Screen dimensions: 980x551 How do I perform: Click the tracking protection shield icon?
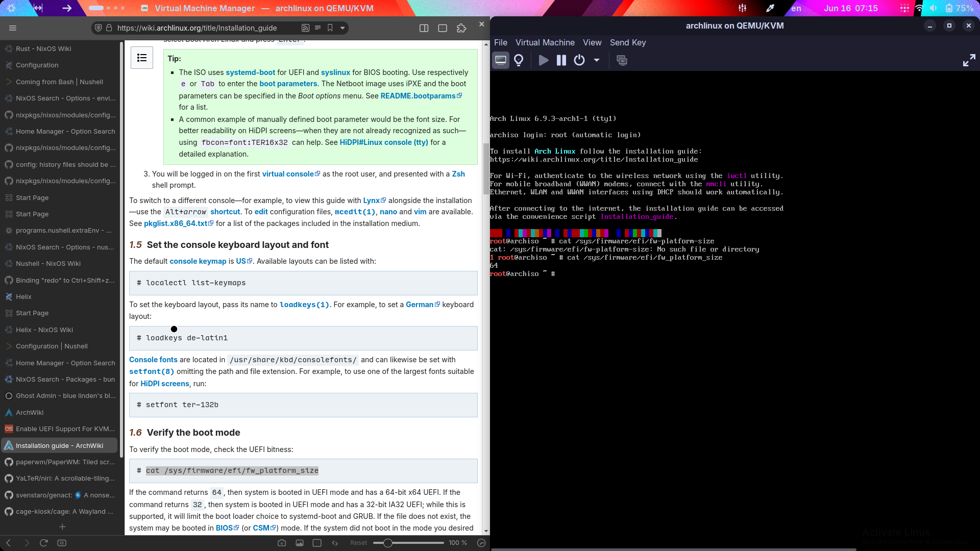pyautogui.click(x=99, y=28)
